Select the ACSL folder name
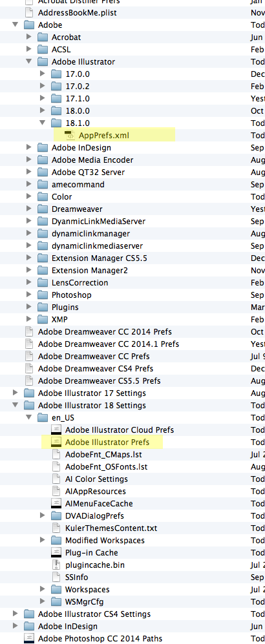 coord(61,49)
